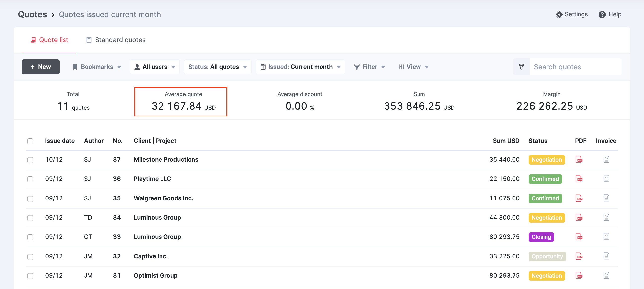Create invoice for Walgreen Goods Inc. quote
Viewport: 644px width, 289px height.
pos(606,198)
